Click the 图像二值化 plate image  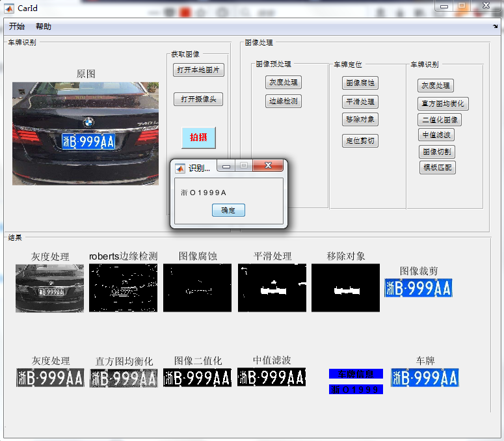(x=197, y=378)
